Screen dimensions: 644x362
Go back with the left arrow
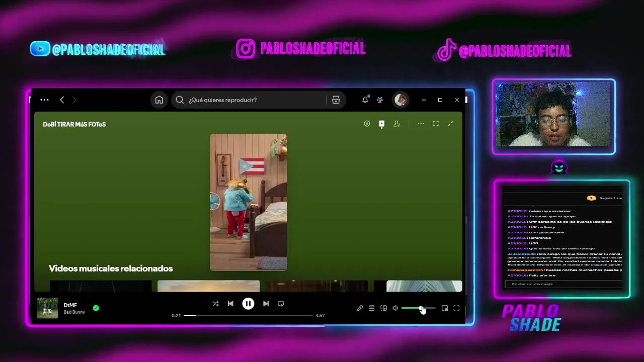point(62,100)
